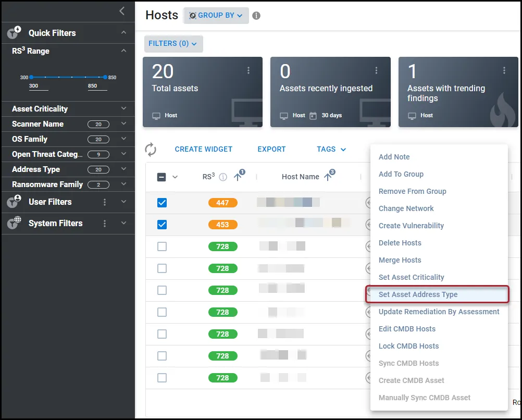Uncheck the row with RS3 score 453
This screenshot has height=420, width=522.
tap(162, 225)
